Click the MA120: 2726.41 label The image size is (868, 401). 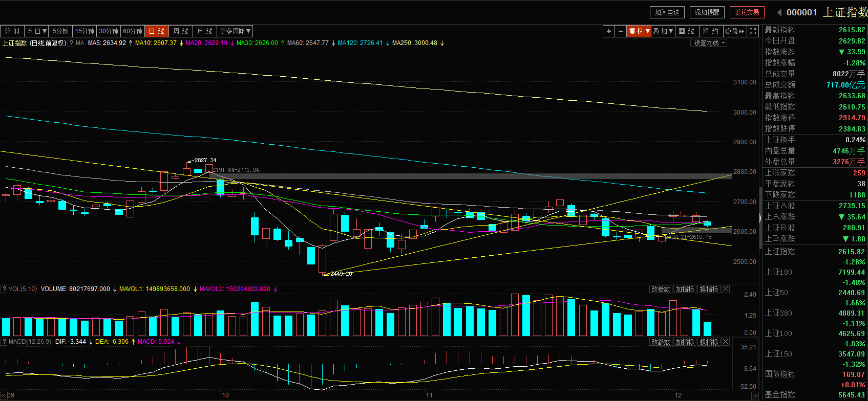361,43
